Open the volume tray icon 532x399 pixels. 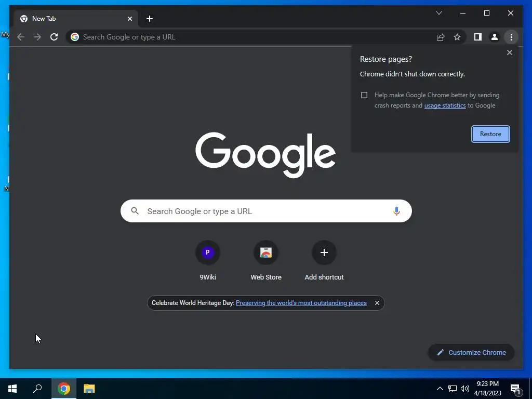(x=465, y=389)
